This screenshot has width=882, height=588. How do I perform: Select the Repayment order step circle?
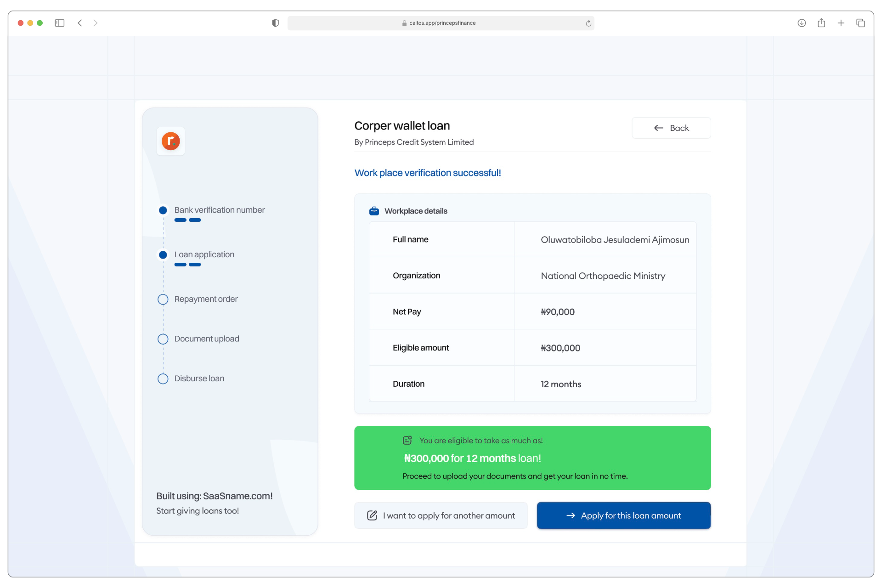pyautogui.click(x=163, y=300)
